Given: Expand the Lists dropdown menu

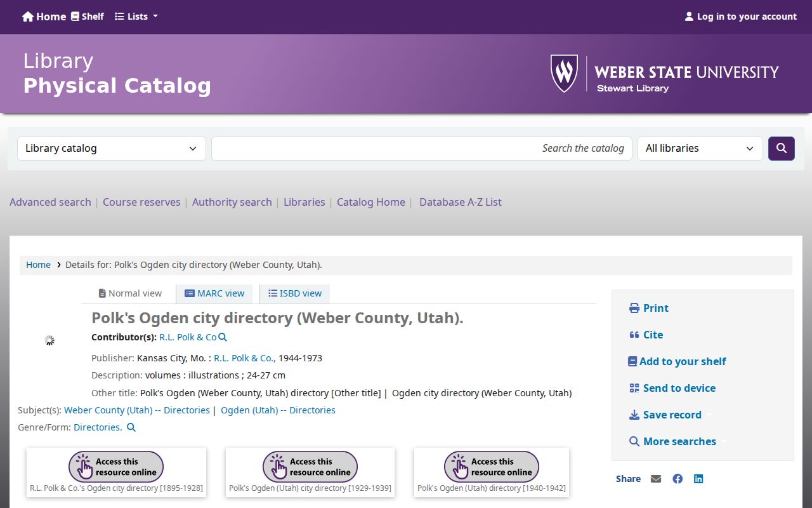Looking at the screenshot, I should pos(136,17).
